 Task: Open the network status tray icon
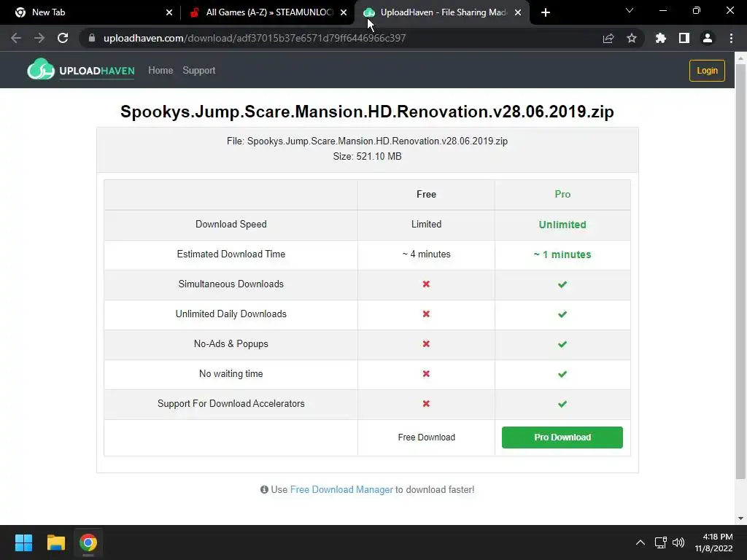coord(660,542)
